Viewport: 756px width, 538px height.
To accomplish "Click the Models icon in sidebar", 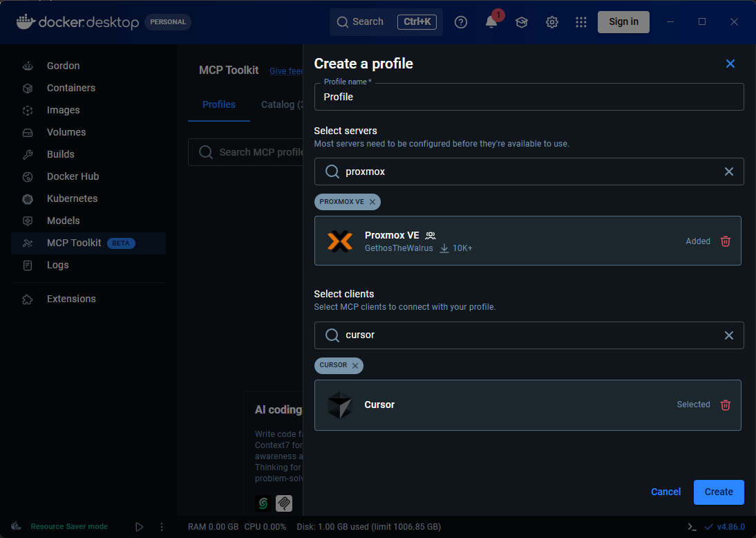I will coord(28,221).
